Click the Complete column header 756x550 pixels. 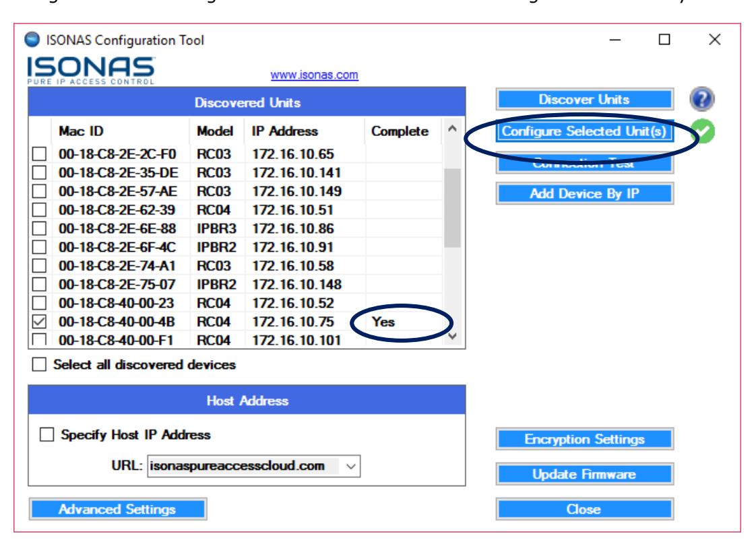pos(400,131)
